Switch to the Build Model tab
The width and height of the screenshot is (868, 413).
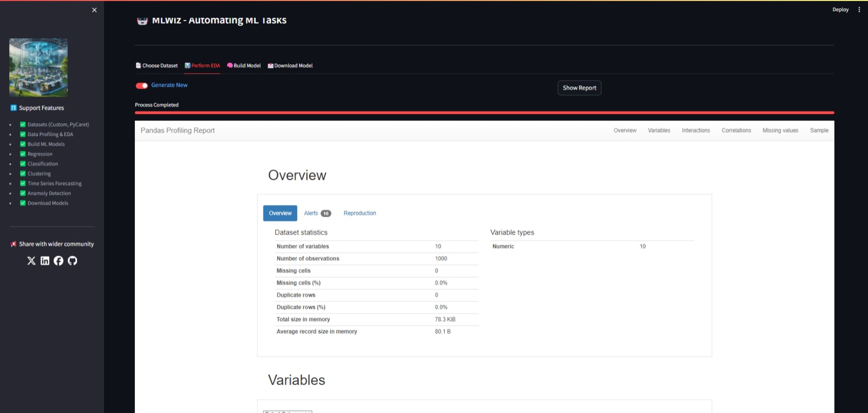coord(244,65)
